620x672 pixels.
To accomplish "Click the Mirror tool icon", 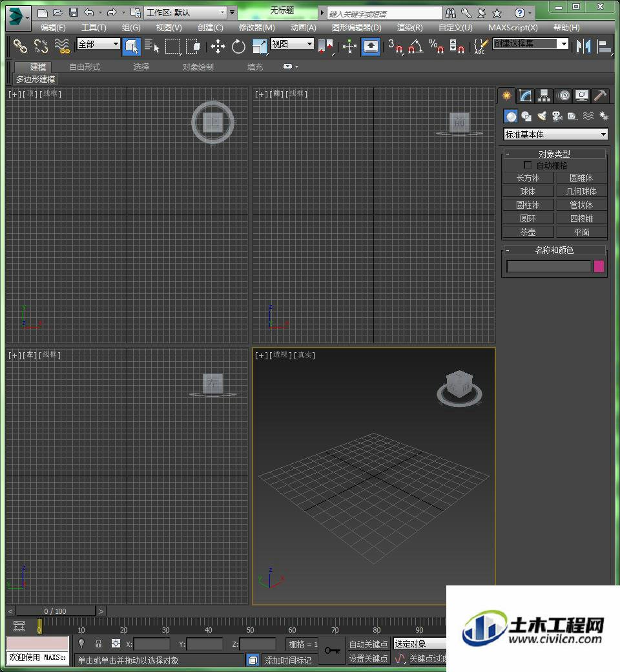I will pos(583,46).
